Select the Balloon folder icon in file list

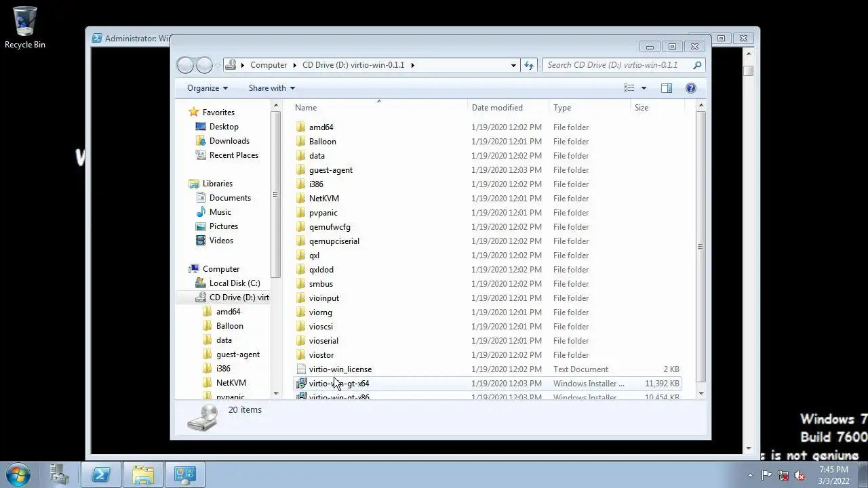pos(301,142)
